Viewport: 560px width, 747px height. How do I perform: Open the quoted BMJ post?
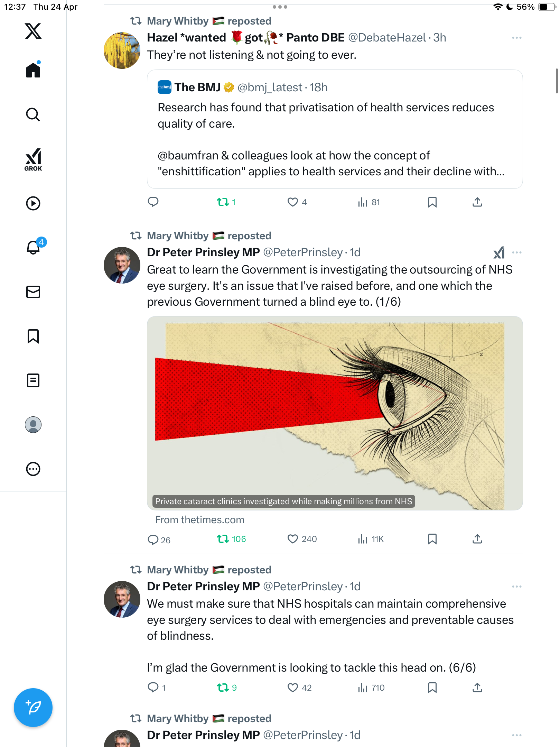335,129
